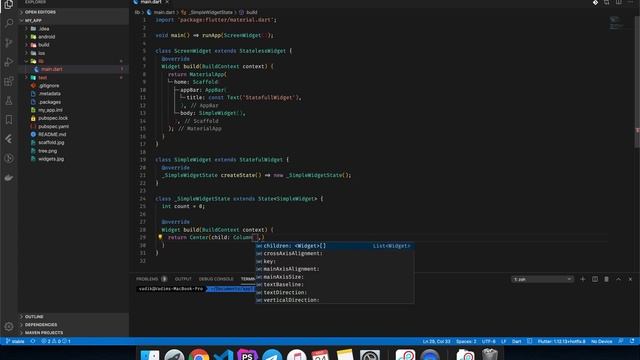The height and width of the screenshot is (360, 640).
Task: Open PhpStorm from the Dock
Action: pos(247,355)
